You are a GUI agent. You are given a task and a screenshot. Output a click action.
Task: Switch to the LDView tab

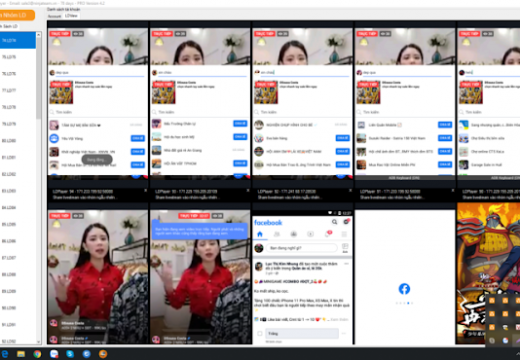pos(71,16)
